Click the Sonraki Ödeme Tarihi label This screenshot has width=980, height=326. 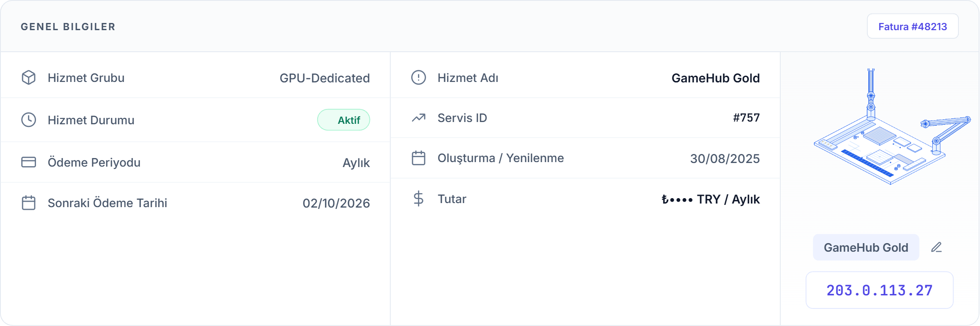pyautogui.click(x=107, y=203)
